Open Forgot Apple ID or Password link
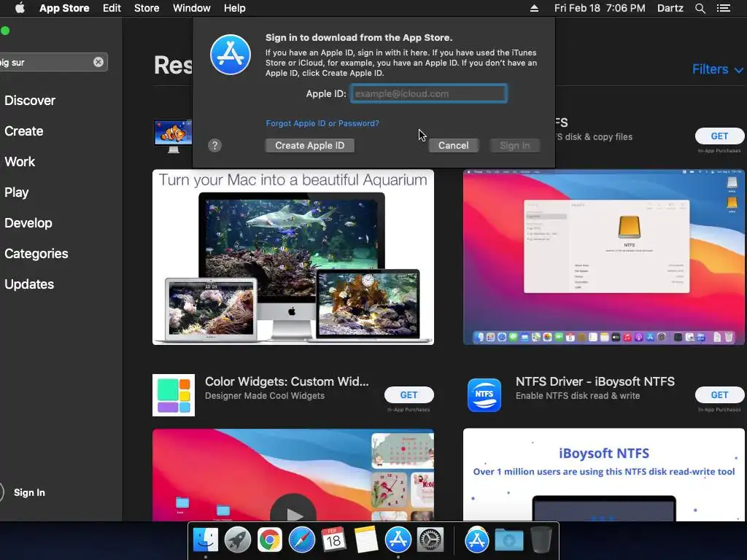747x560 pixels. click(322, 123)
